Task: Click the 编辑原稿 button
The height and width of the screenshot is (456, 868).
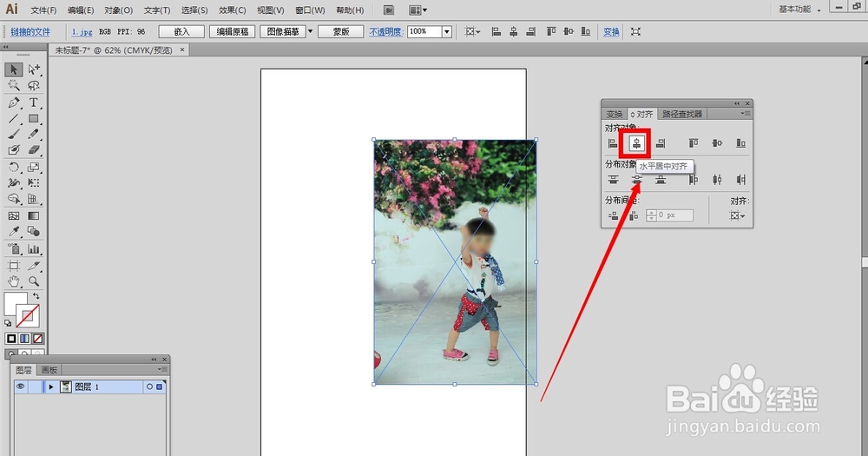Action: (233, 31)
